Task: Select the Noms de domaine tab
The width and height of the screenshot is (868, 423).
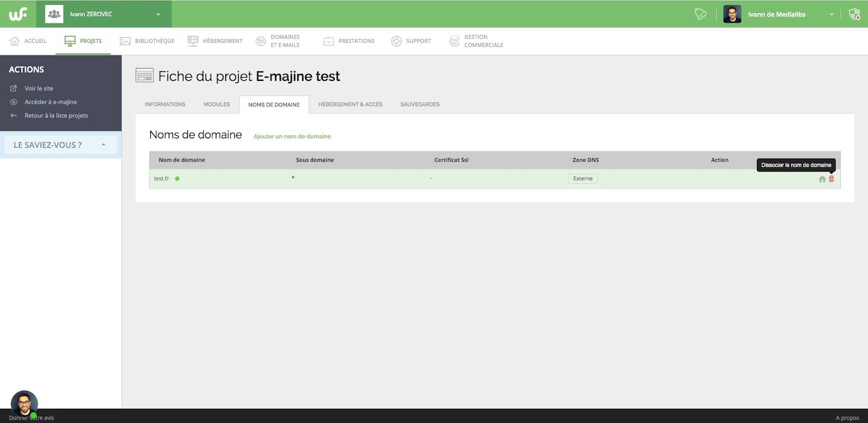Action: coord(274,105)
